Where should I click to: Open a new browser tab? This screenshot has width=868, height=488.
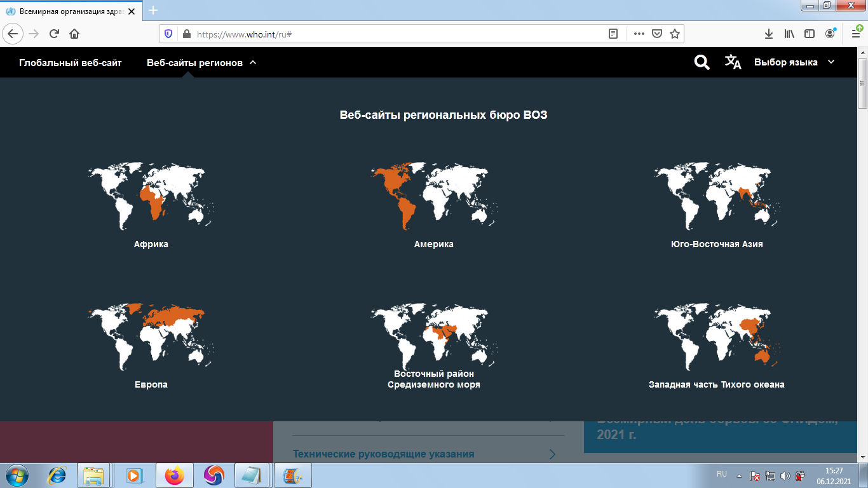153,11
